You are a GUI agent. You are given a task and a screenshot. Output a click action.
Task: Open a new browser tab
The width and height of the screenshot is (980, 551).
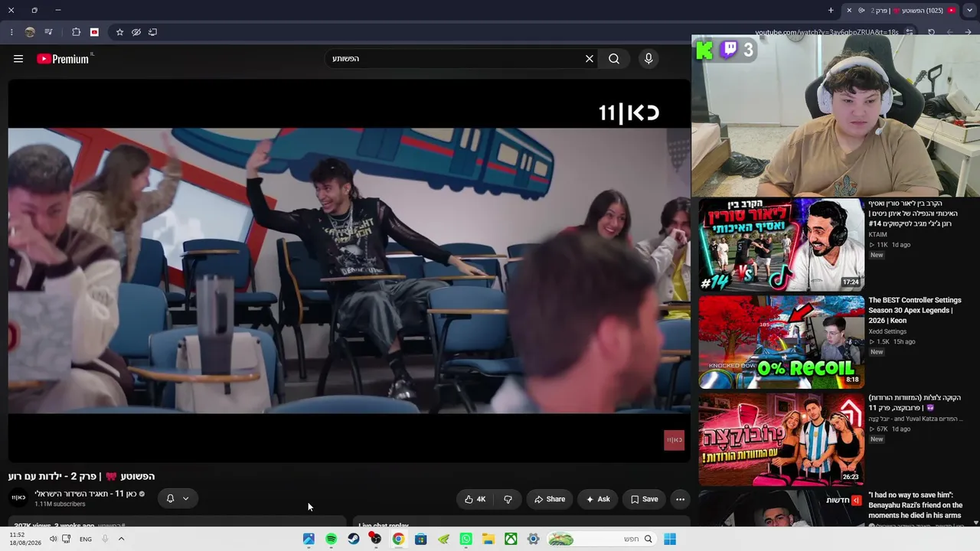tap(831, 11)
